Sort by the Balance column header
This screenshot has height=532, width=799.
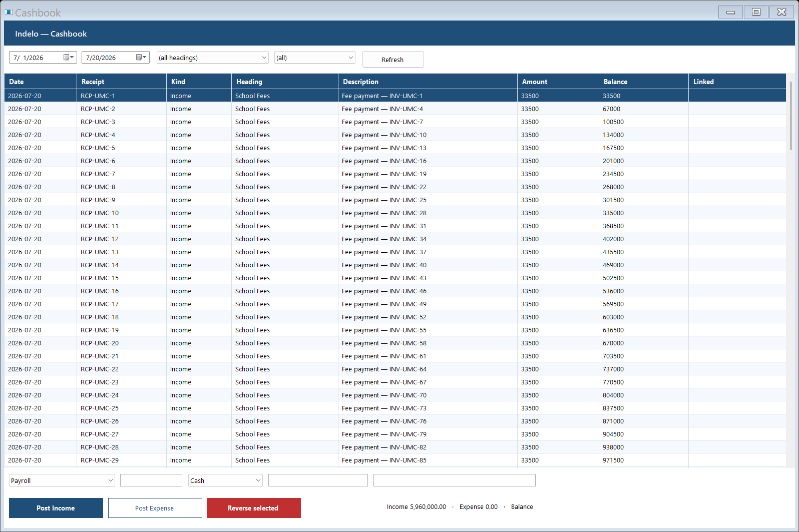coord(644,82)
